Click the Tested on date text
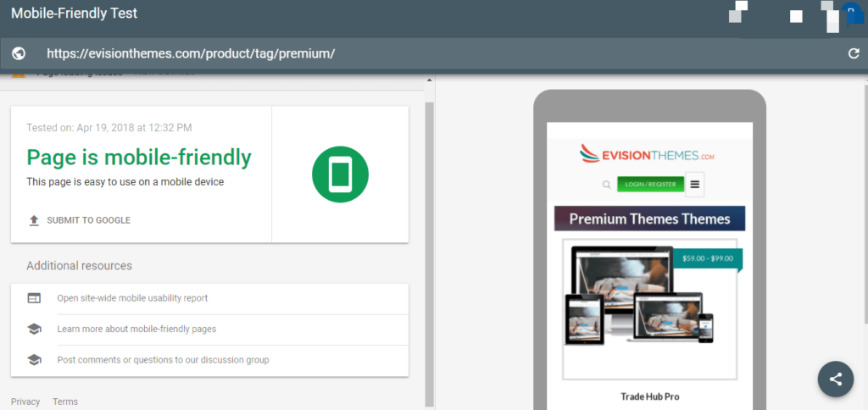The width and height of the screenshot is (868, 410). pos(109,128)
